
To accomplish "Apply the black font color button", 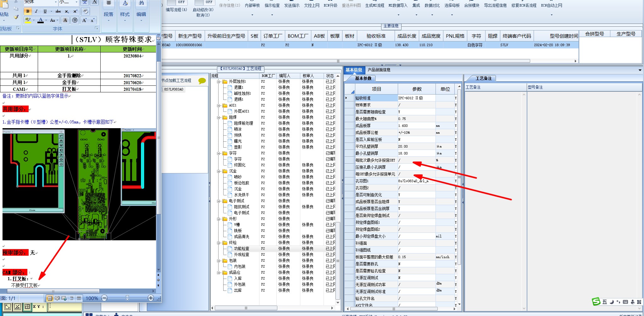I will click(41, 20).
